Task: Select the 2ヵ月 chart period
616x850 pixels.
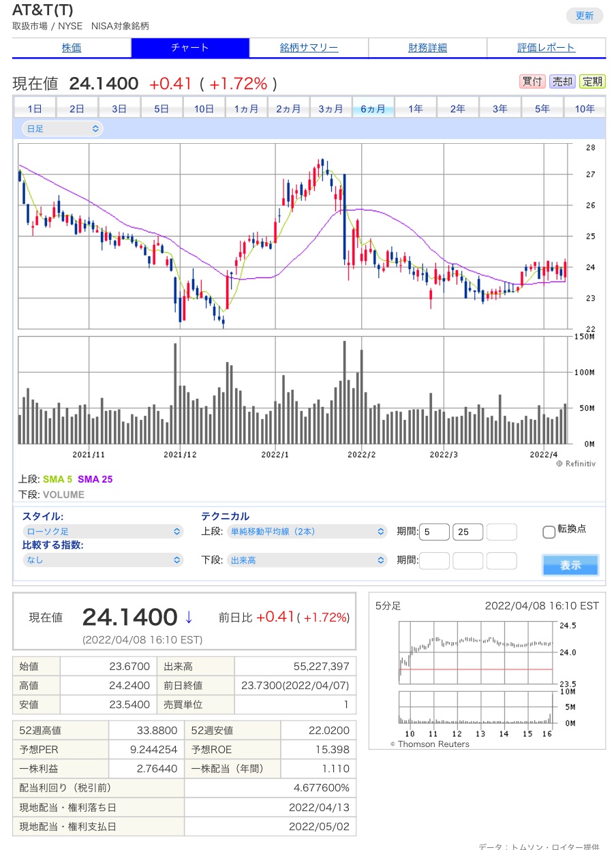Action: tap(288, 108)
